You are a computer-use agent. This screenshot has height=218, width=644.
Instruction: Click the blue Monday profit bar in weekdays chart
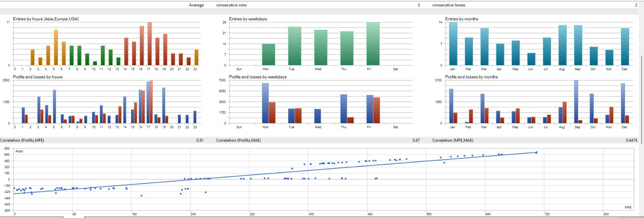[x=265, y=103]
